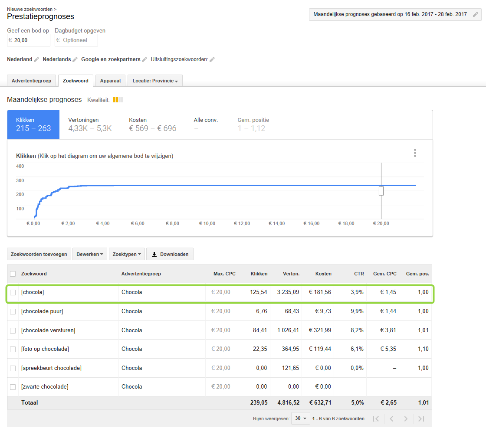Go to the last page of keywords

[421, 419]
